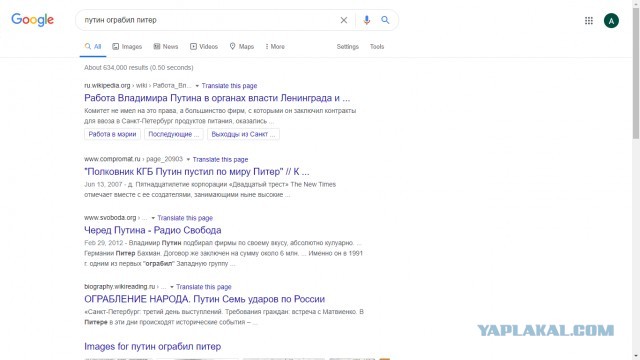Open the ru.wikipedia.org result title
Image resolution: width=640 pixels, height=360 pixels.
[x=217, y=98]
